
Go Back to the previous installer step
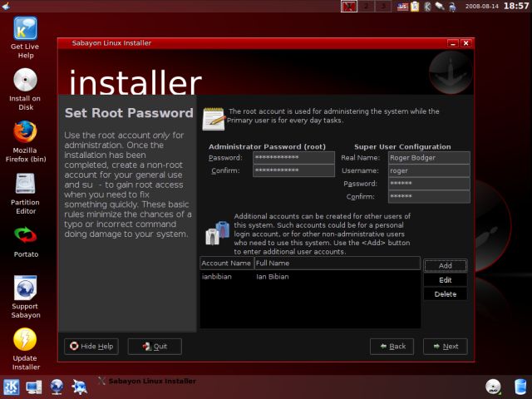392,347
